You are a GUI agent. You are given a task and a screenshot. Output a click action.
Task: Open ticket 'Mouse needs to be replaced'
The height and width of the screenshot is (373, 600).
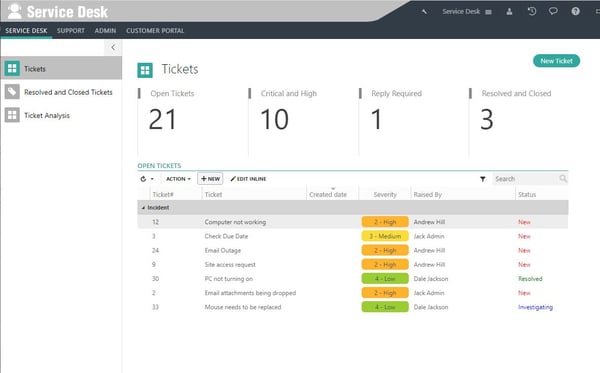click(243, 307)
